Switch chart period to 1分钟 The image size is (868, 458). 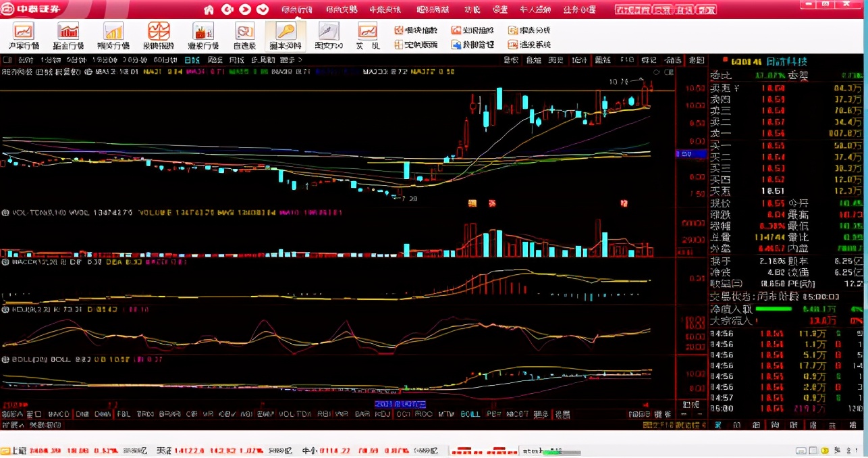[49, 60]
